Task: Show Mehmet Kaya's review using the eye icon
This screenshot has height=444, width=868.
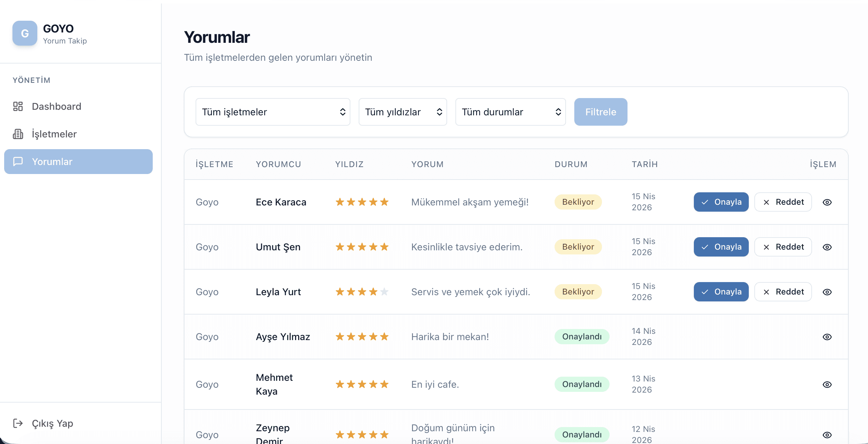Action: coord(827,384)
